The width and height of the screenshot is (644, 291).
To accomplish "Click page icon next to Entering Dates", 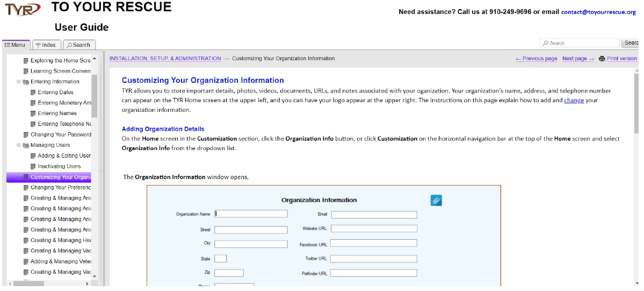I will pos(33,92).
